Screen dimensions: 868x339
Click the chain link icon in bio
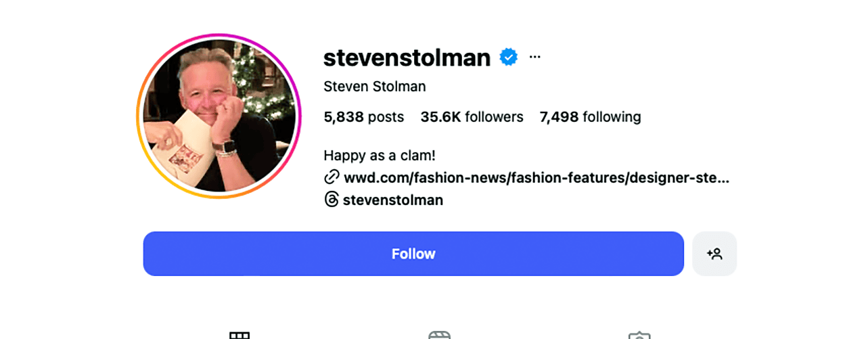point(332,177)
